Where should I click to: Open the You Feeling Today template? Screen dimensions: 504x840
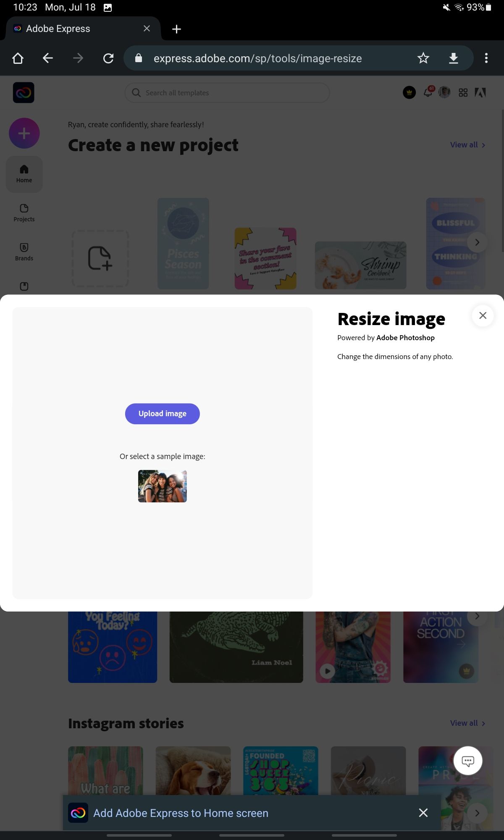pyautogui.click(x=113, y=647)
